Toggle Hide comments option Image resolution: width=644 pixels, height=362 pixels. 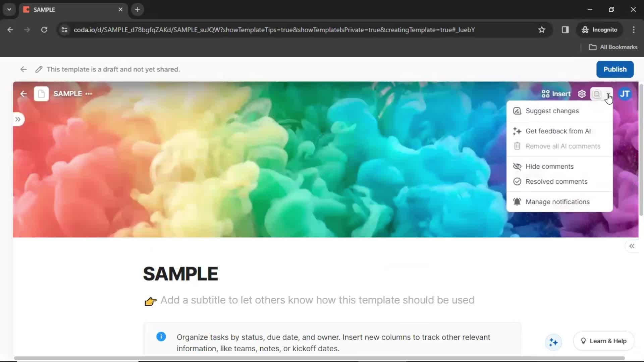[x=550, y=166]
